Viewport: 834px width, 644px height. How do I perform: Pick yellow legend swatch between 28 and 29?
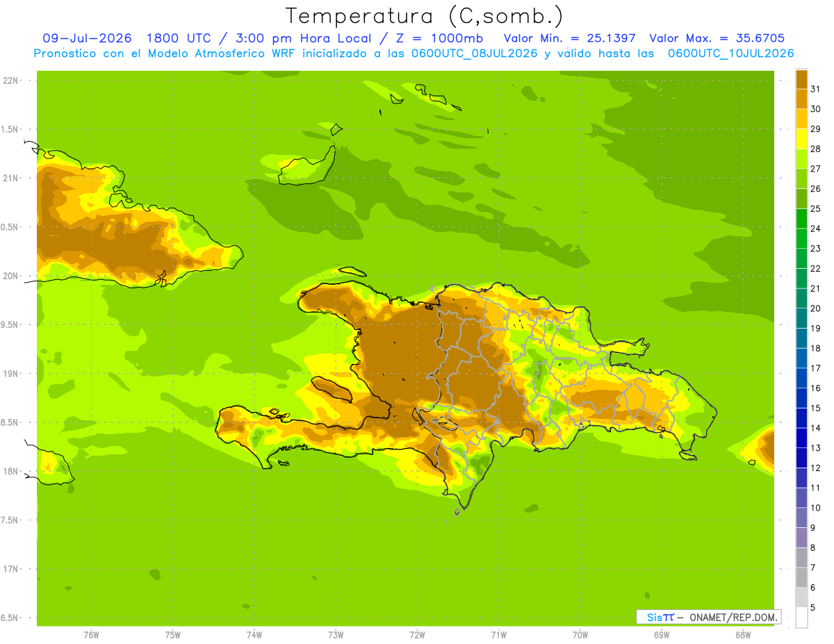pyautogui.click(x=802, y=139)
